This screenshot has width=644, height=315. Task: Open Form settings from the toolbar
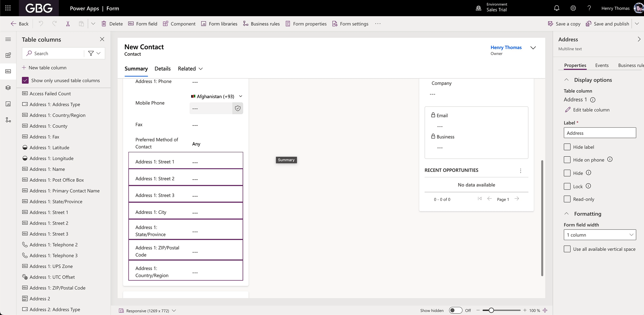[350, 24]
